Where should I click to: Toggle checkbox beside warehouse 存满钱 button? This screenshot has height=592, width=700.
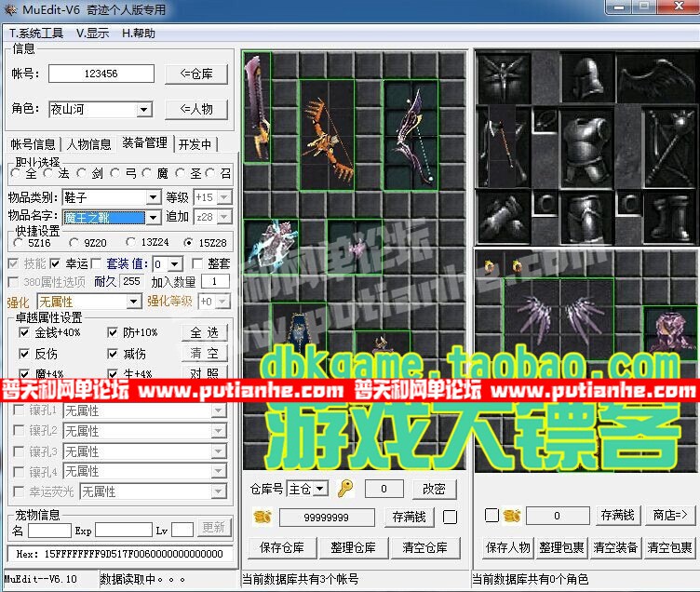point(450,517)
